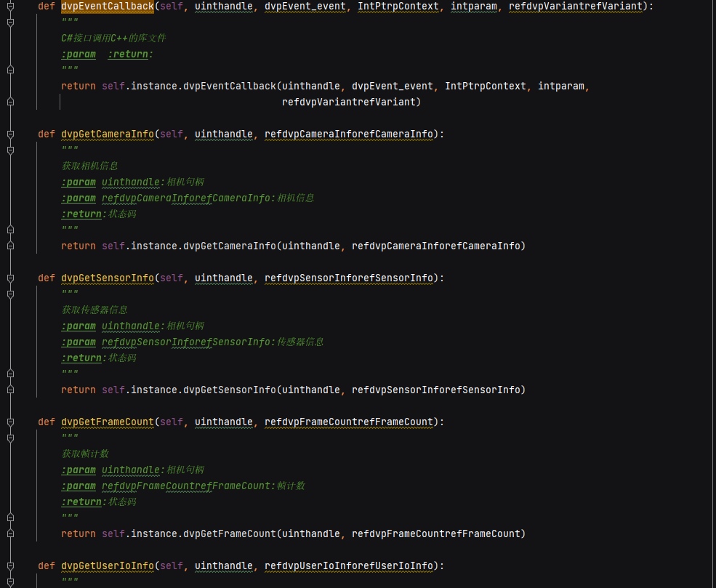Collapse the dvpGetCameraInfo function fold marker

pyautogui.click(x=10, y=134)
